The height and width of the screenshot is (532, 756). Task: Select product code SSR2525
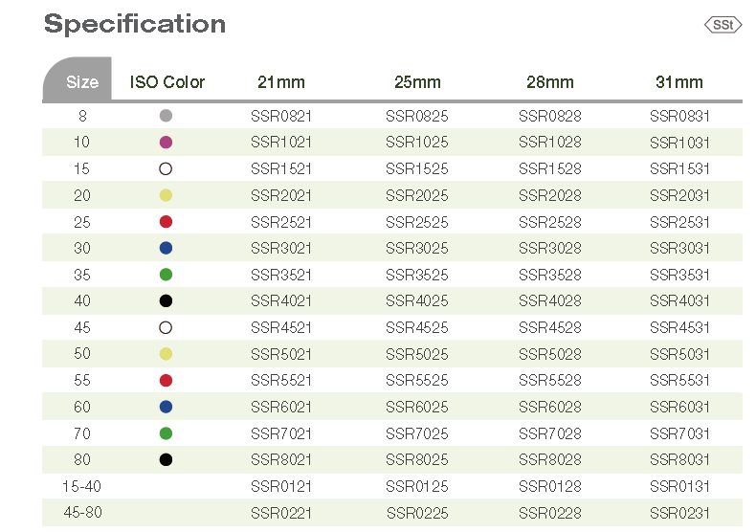pos(416,222)
